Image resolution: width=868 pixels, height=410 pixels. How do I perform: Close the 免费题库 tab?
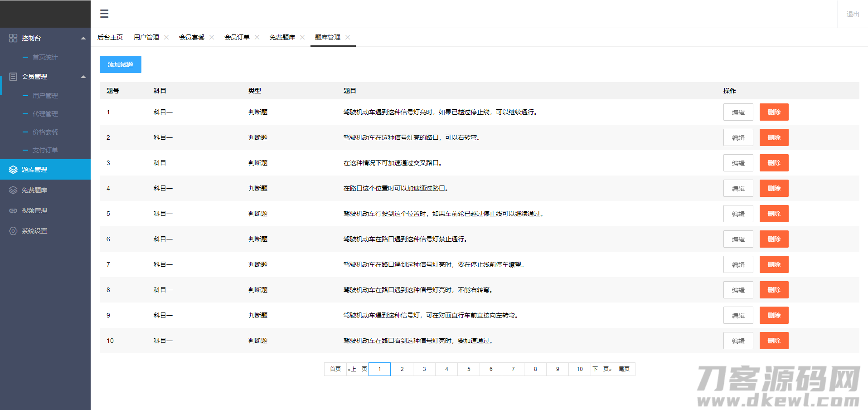pyautogui.click(x=302, y=37)
